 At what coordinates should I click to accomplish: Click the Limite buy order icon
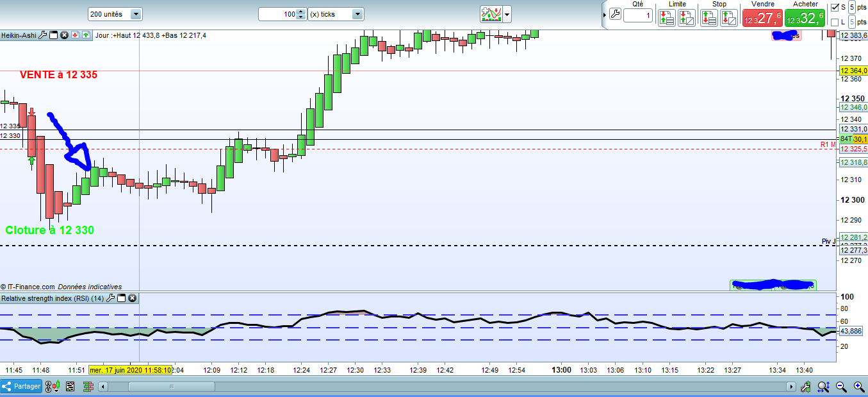(667, 18)
